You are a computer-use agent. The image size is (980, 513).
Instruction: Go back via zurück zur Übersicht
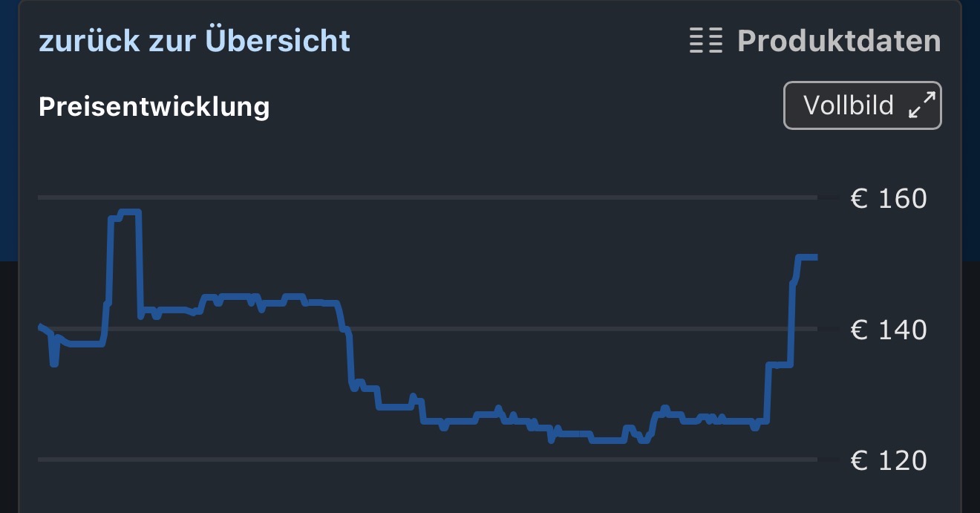(194, 41)
